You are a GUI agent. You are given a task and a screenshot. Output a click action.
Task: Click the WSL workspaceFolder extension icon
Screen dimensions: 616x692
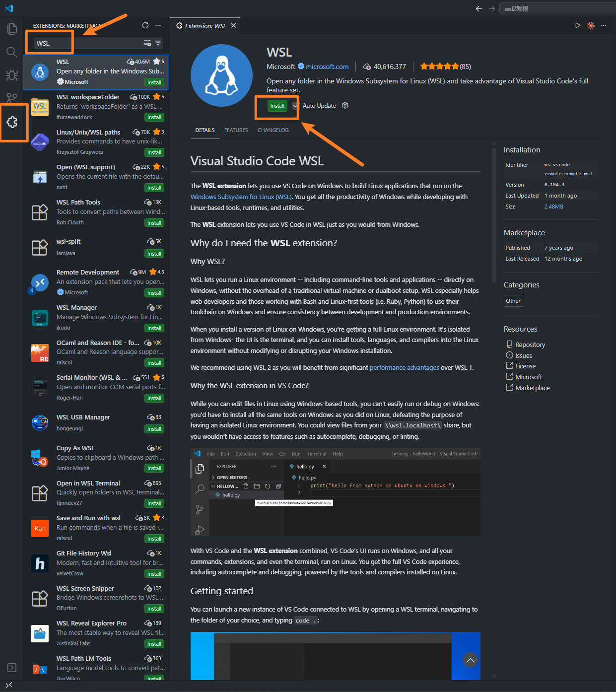(x=40, y=107)
